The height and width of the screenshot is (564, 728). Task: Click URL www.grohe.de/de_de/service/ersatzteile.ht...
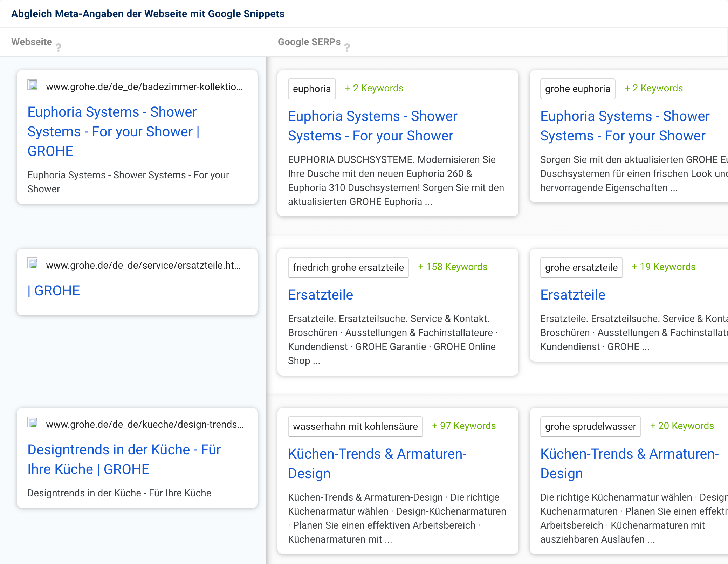point(143,266)
